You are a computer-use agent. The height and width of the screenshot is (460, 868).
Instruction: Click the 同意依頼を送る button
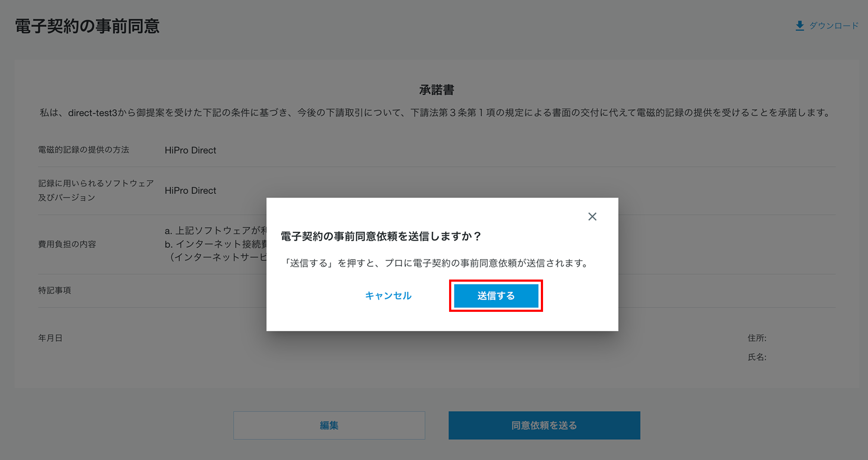544,426
